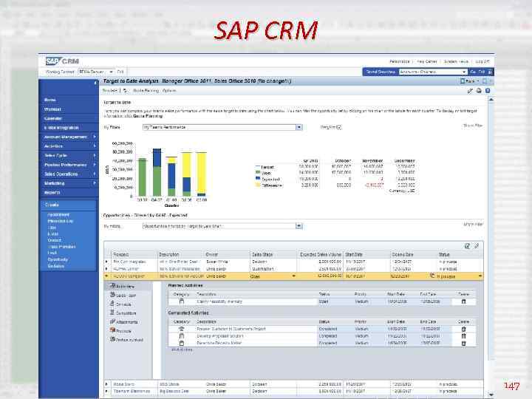The height and width of the screenshot is (399, 532).
Task: Click the Go button beside Saved Searches
Action: pos(473,72)
